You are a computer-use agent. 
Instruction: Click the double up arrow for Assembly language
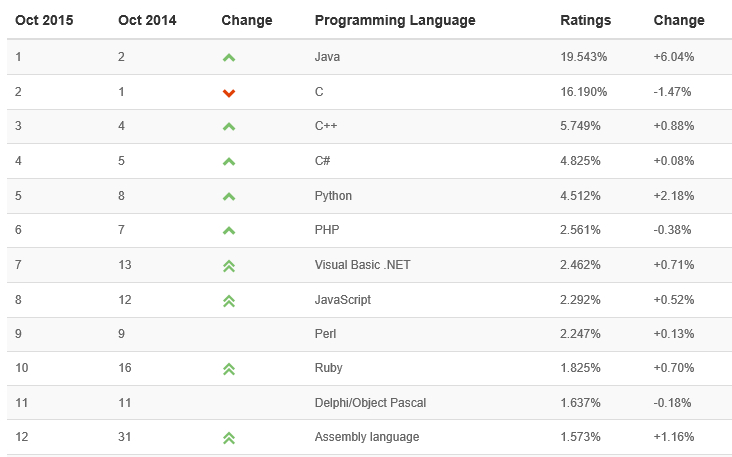(229, 438)
